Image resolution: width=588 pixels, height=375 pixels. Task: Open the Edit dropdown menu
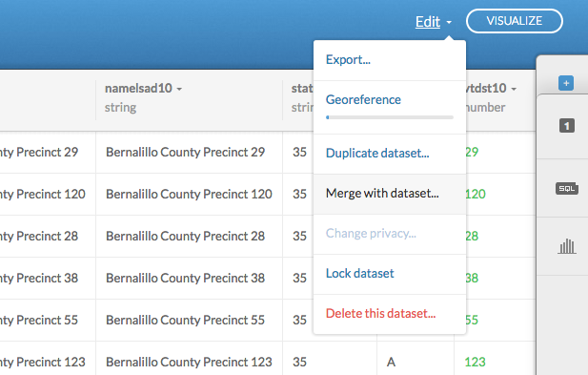433,22
